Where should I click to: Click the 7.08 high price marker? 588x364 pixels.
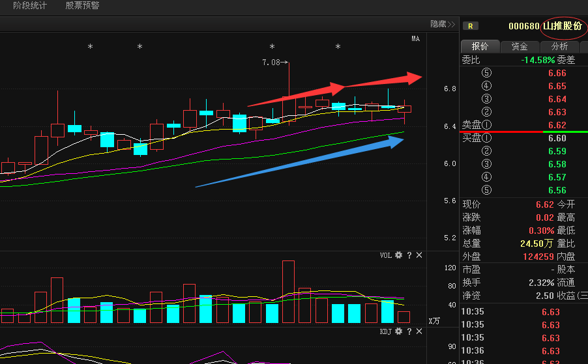click(x=275, y=62)
